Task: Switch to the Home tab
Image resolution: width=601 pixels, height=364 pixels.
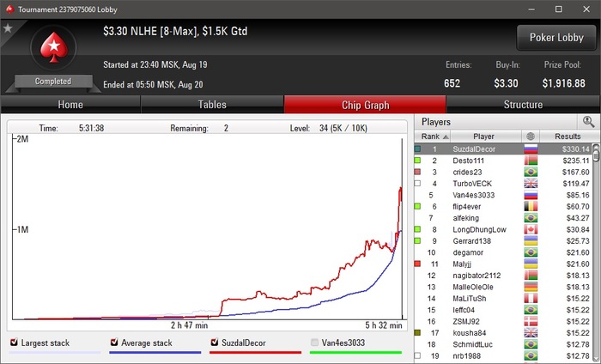Action: pyautogui.click(x=70, y=105)
